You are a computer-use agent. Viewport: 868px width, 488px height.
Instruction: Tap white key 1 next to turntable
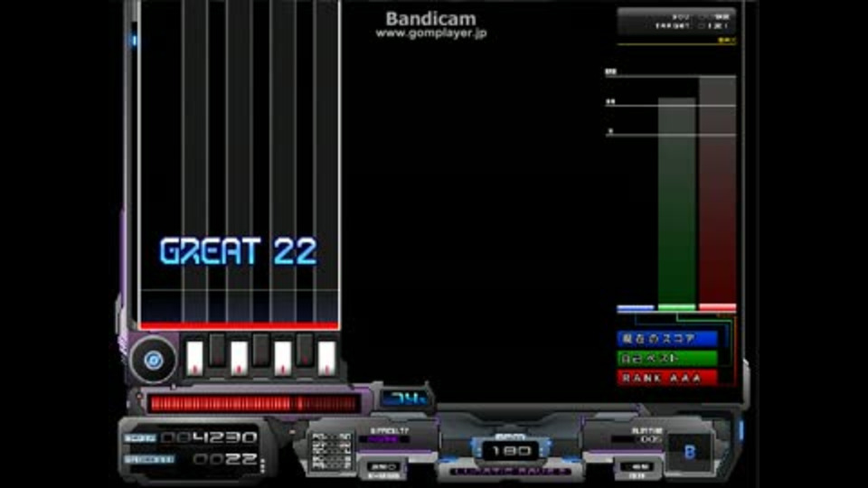point(195,359)
